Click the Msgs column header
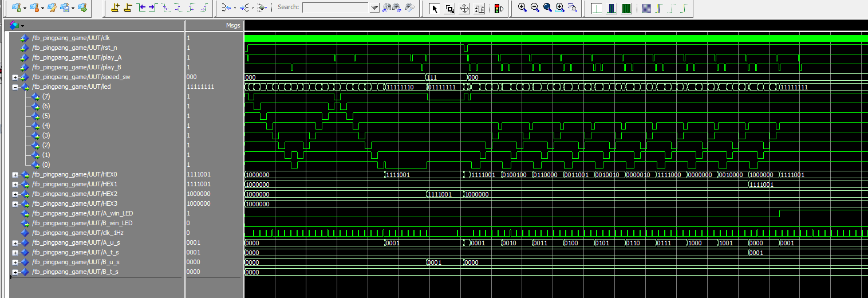Viewport: 868px width, 298px height. (232, 26)
